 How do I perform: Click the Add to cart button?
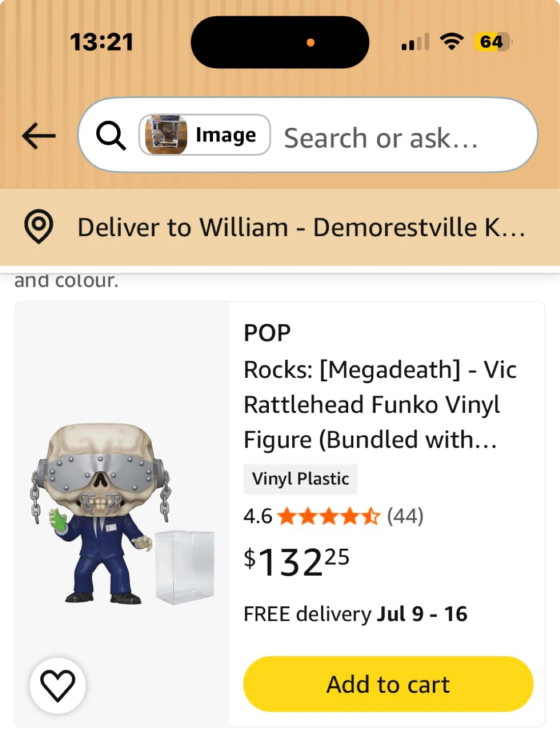coord(388,684)
